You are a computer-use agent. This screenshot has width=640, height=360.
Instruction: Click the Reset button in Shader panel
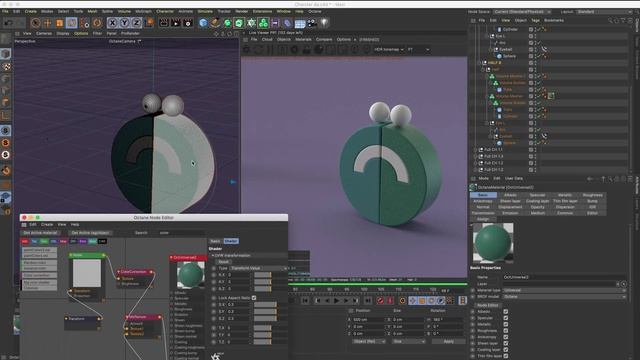[x=224, y=262]
